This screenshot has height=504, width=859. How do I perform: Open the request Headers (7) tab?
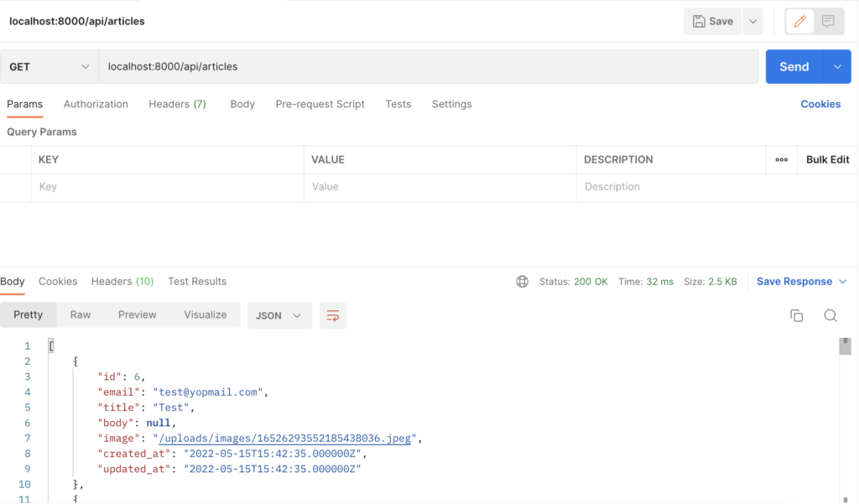click(x=178, y=104)
